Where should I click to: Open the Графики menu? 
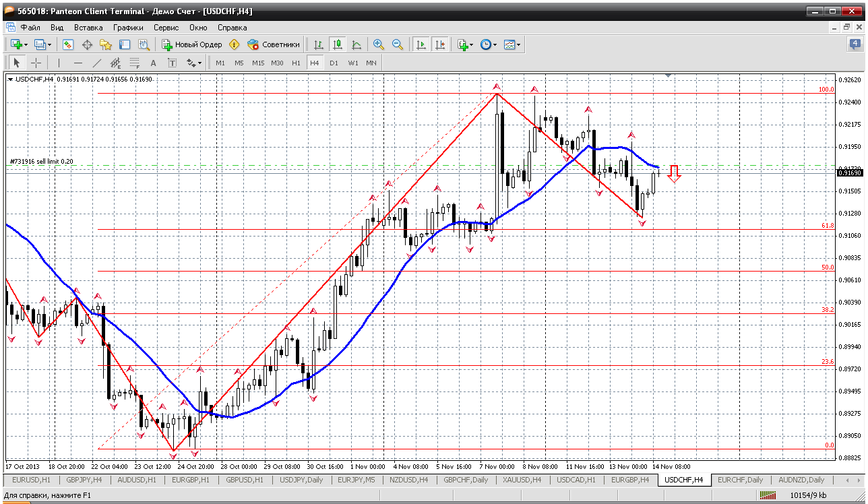tap(128, 28)
